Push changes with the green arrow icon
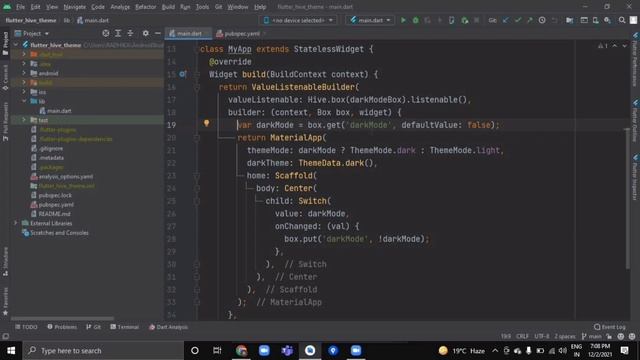This screenshot has width=640, height=360. pos(529,20)
